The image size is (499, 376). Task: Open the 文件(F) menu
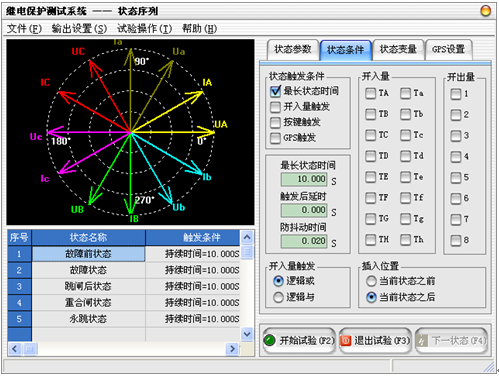click(x=24, y=29)
